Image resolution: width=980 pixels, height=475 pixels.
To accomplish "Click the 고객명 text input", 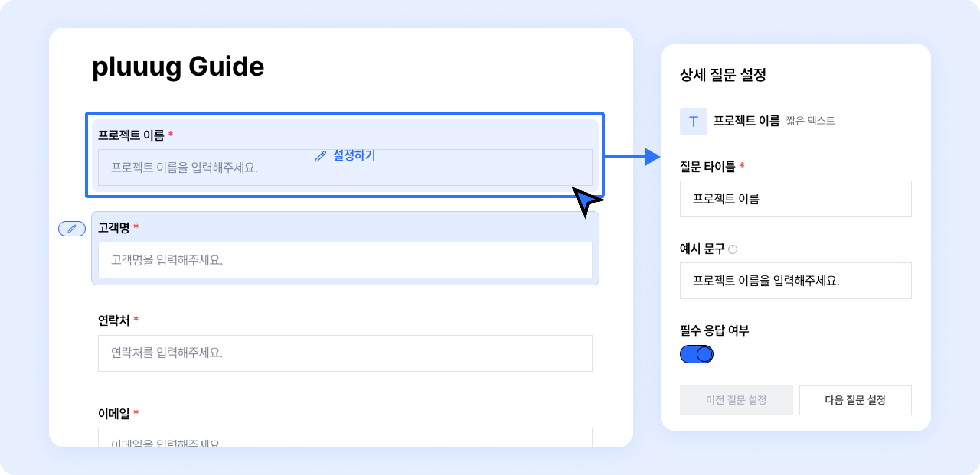I will click(x=345, y=260).
